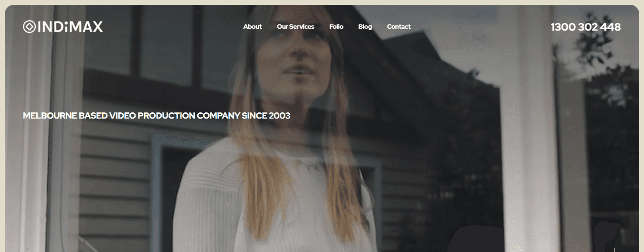Go to the Folio page
This screenshot has height=252, width=644.
tap(336, 26)
